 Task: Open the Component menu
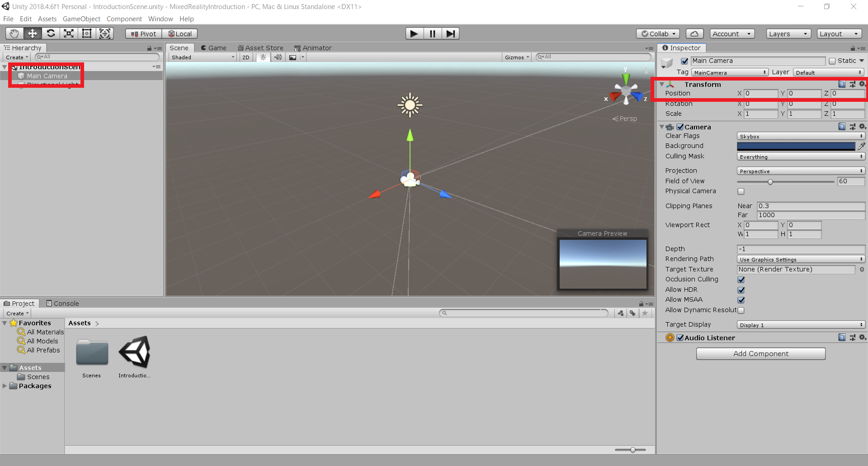(x=124, y=19)
